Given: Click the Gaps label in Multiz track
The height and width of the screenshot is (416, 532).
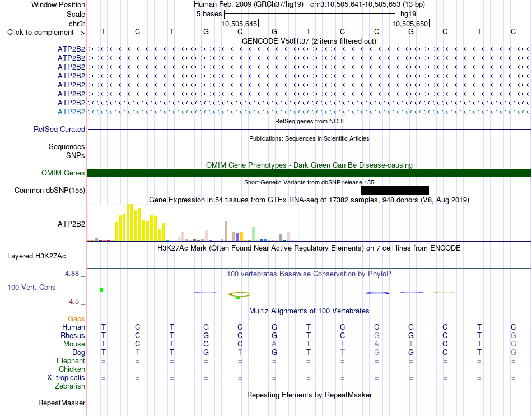Looking at the screenshot, I should (x=76, y=318).
